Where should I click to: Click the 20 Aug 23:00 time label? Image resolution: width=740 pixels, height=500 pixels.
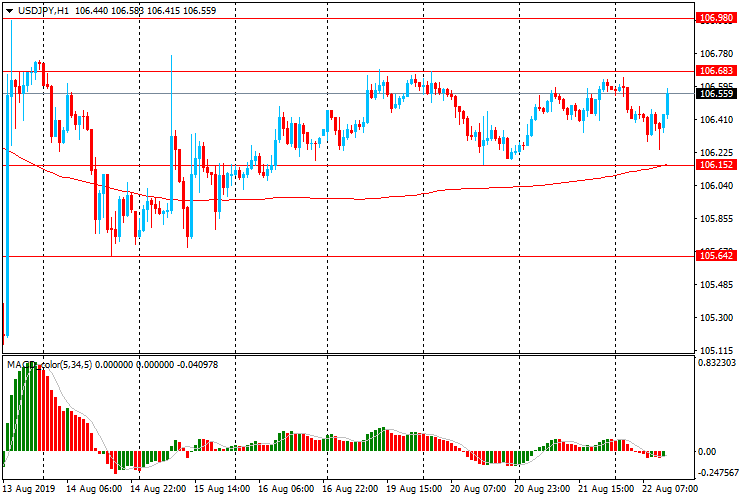click(542, 488)
